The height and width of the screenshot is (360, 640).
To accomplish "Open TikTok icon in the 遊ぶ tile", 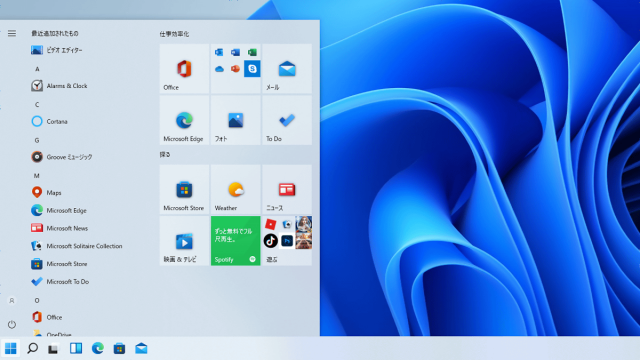I will coord(271,241).
